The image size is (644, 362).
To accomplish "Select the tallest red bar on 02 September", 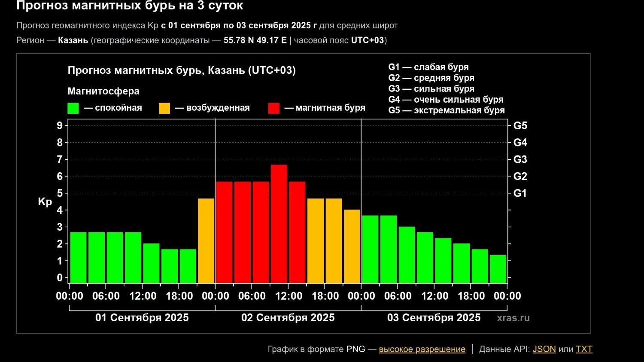I will click(279, 223).
